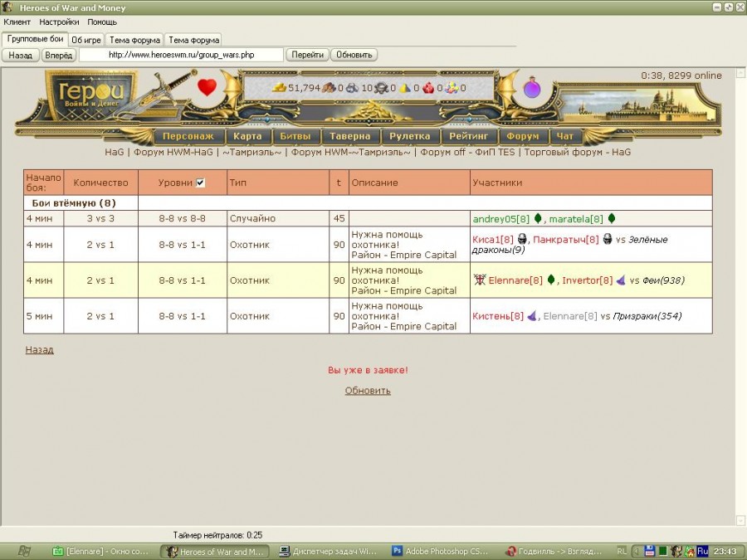Click blue floppy disk tray icon
747x560 pixels.
click(650, 551)
